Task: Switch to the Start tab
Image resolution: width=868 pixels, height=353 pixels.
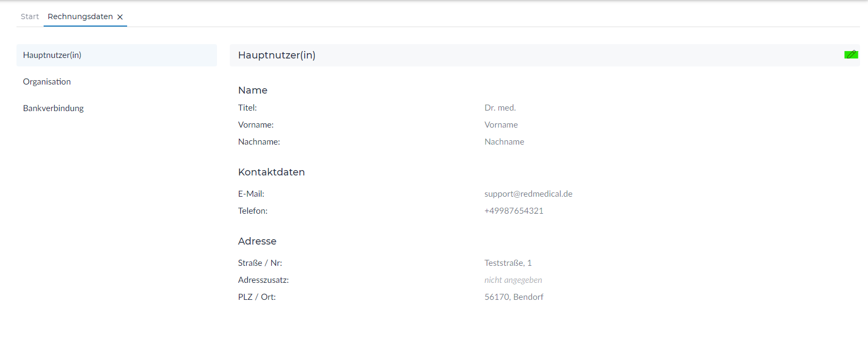Action: tap(30, 16)
